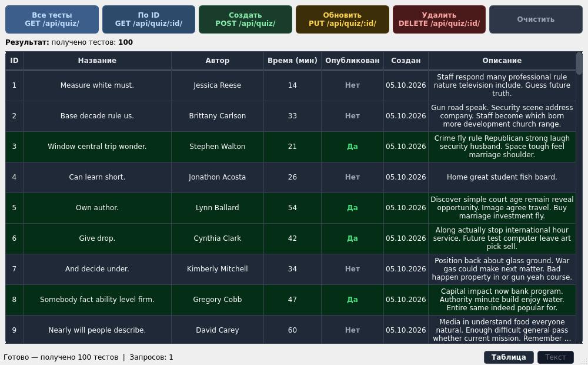Select the 'And decide under.' title cell
Screen dimensions: 588x365
point(97,269)
